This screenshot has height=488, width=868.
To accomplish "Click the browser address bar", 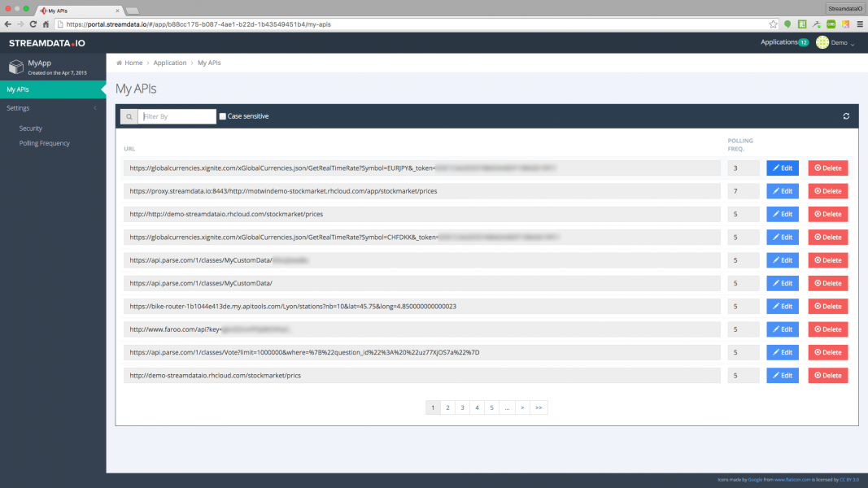I will pos(412,24).
